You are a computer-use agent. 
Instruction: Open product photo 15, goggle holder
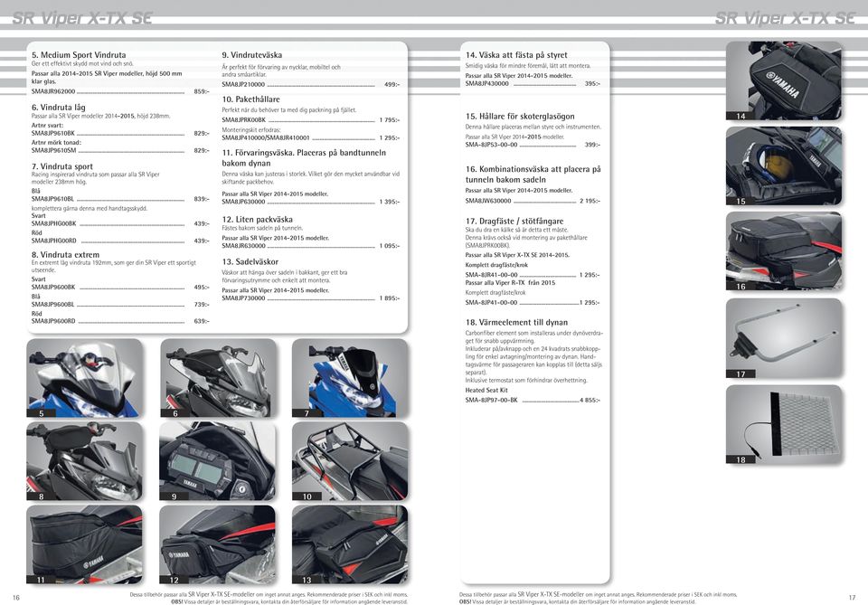(x=784, y=166)
